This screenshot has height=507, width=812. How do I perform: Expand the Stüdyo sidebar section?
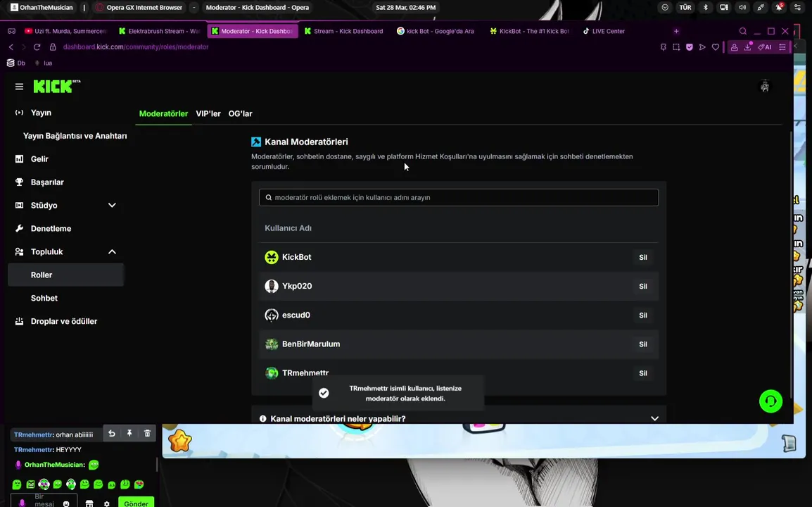point(112,206)
